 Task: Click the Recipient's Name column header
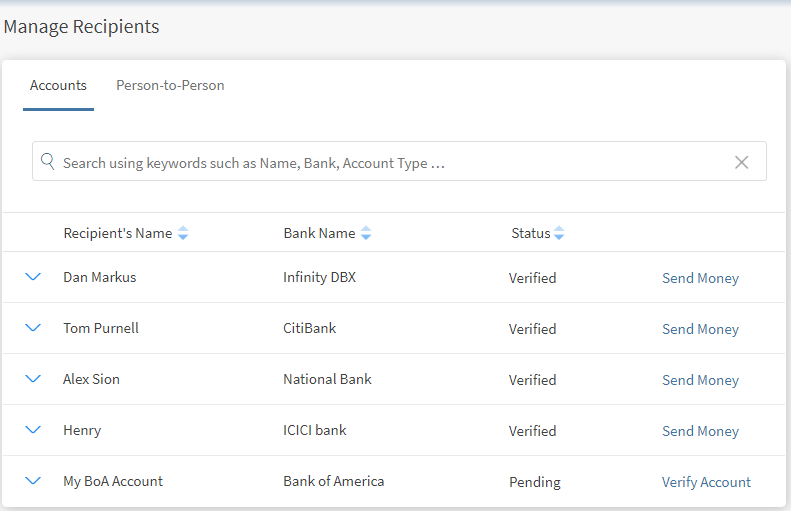(x=117, y=233)
